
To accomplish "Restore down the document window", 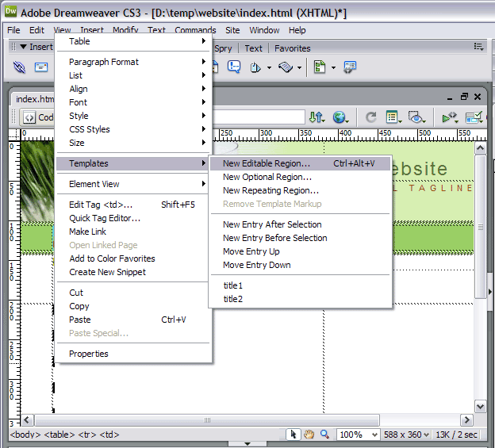I will tap(464, 97).
